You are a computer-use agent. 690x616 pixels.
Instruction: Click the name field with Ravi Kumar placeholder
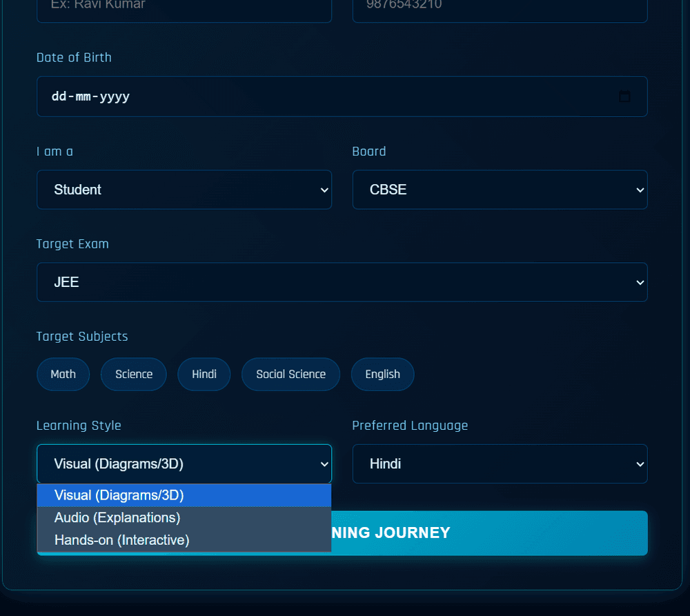pyautogui.click(x=184, y=7)
